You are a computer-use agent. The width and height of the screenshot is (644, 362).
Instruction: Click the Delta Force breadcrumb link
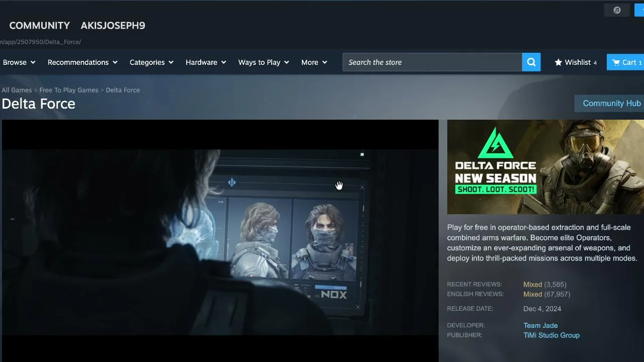click(x=123, y=90)
